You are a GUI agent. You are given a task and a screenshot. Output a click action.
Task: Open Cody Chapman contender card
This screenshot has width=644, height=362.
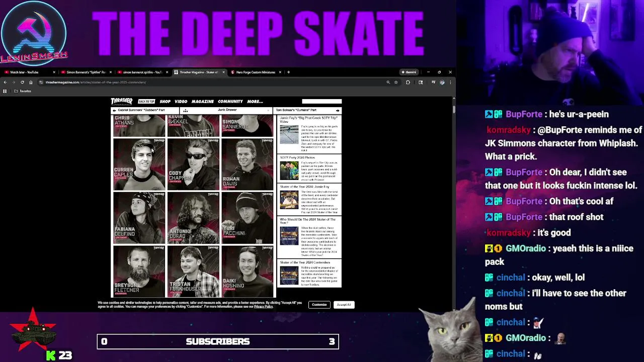coord(193,164)
